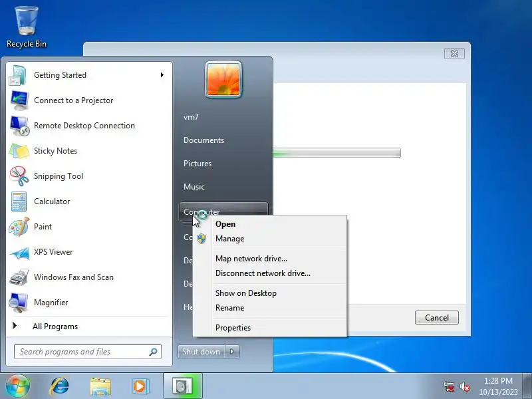The image size is (532, 399).
Task: Click the active installer taskbar button
Action: click(x=182, y=386)
